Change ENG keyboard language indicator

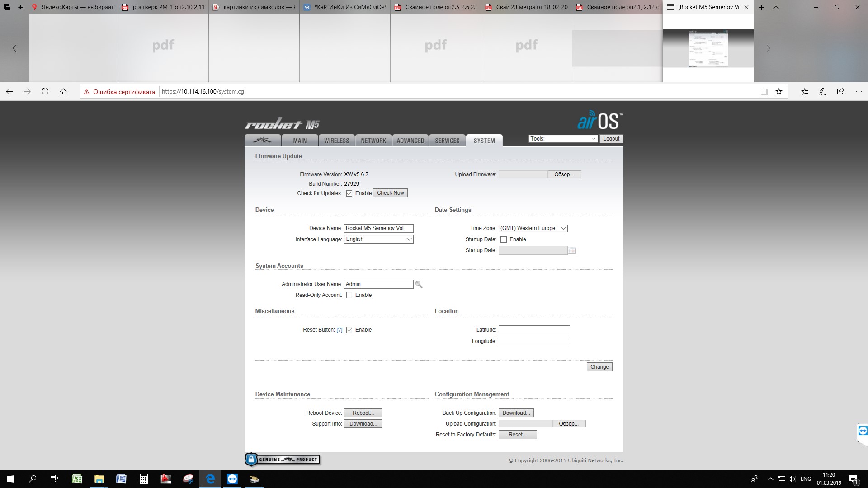[806, 479]
